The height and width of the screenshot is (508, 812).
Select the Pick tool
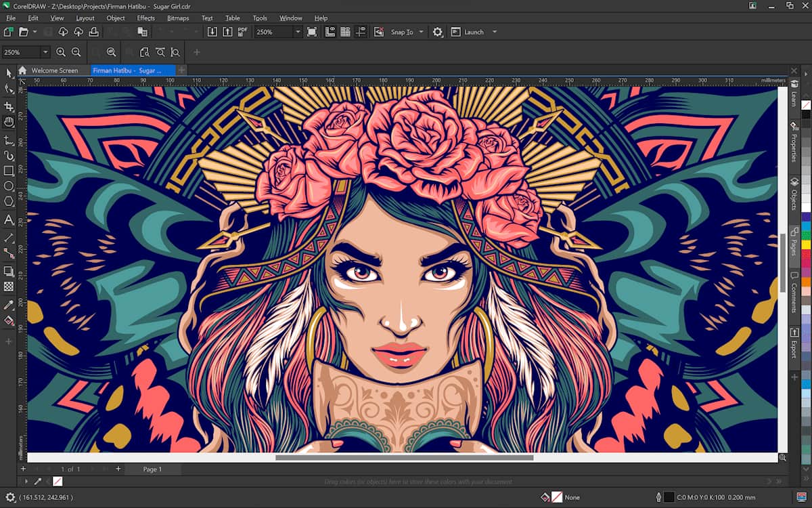click(9, 73)
